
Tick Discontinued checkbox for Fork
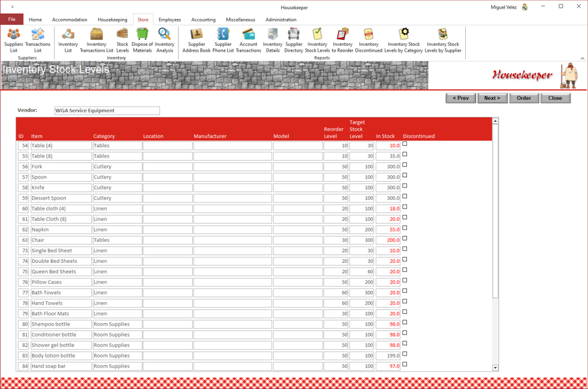tap(404, 165)
